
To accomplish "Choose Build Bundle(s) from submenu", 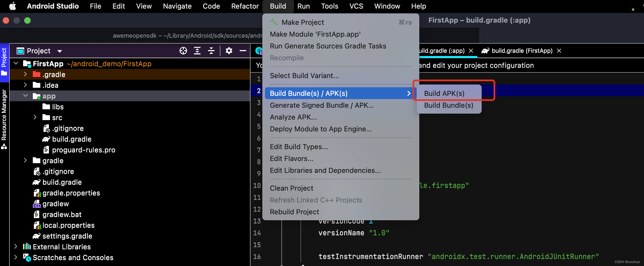I will click(449, 105).
